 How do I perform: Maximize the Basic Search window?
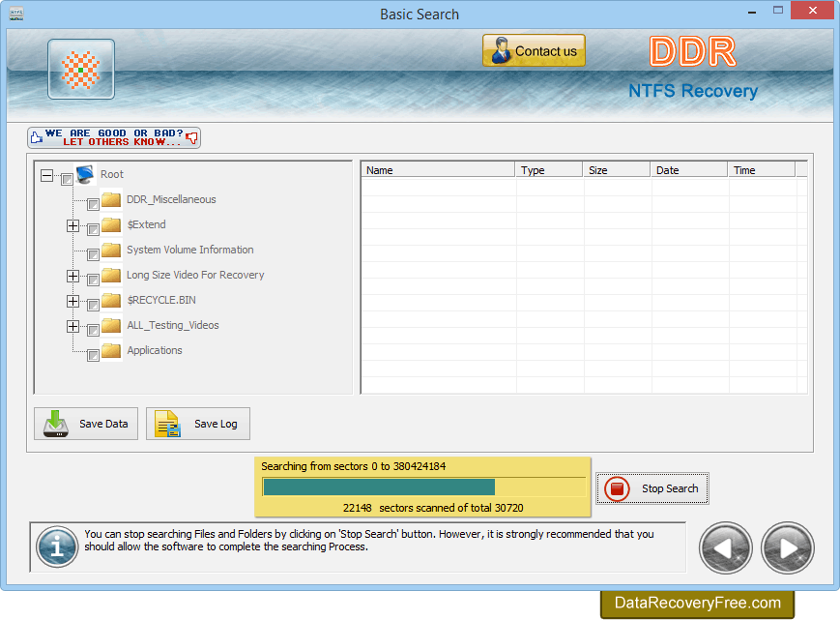pos(778,11)
